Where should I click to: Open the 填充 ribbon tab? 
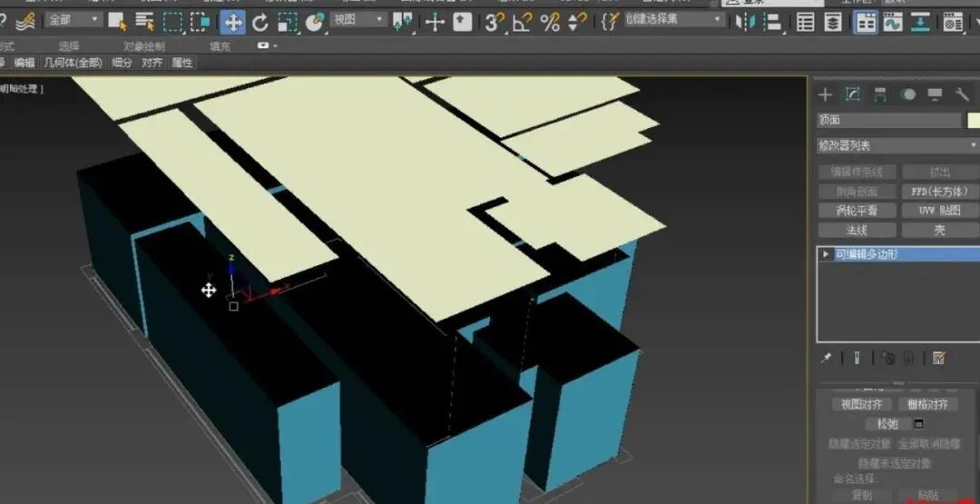point(220,45)
